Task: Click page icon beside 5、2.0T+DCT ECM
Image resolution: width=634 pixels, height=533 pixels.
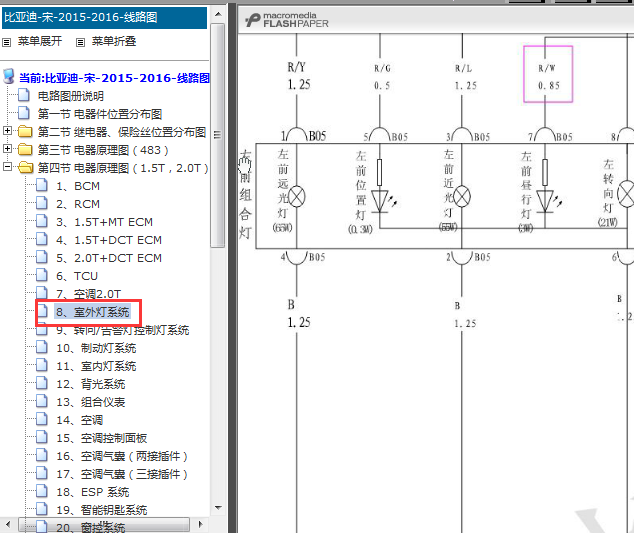Action: [42, 257]
